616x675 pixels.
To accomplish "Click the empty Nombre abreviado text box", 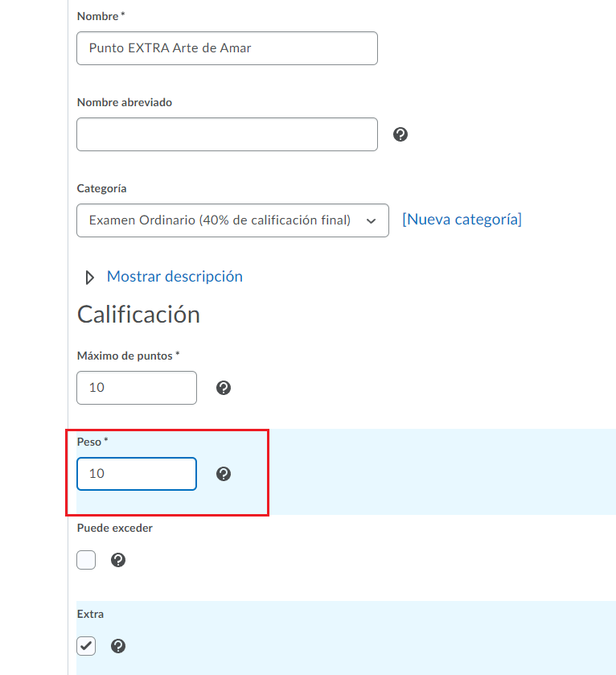I will [x=227, y=134].
